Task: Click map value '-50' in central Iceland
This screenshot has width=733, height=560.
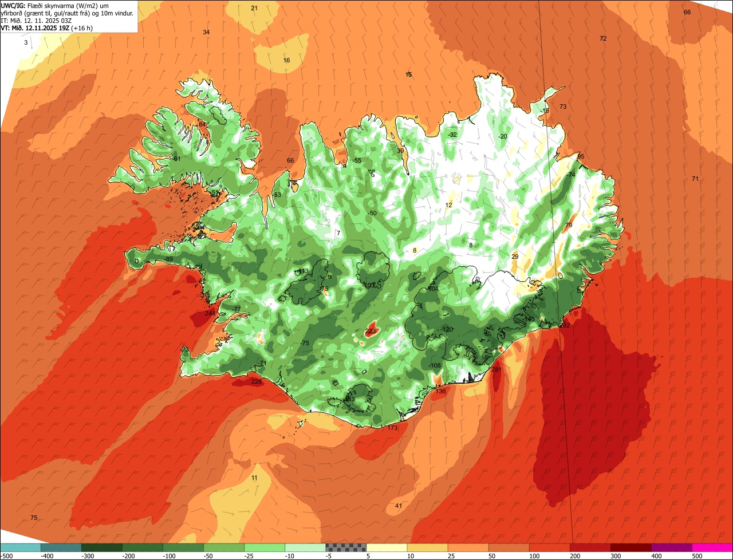Action: [x=372, y=213]
